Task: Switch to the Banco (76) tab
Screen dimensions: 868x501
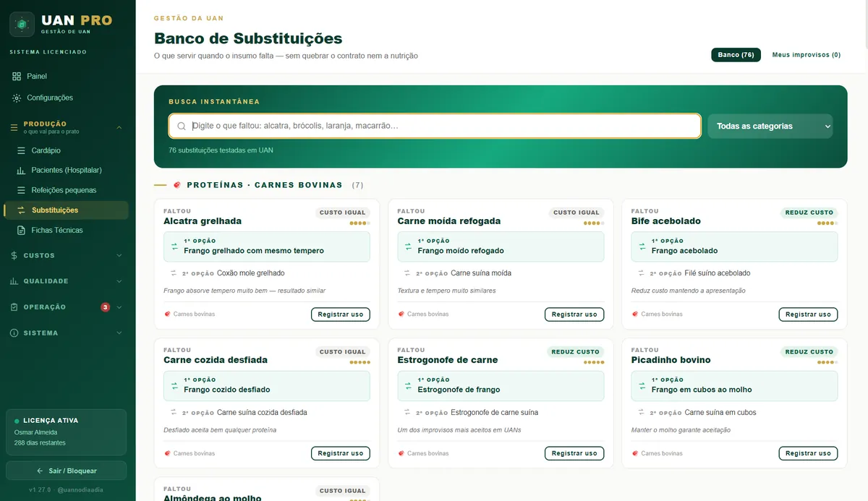Action: 736,55
